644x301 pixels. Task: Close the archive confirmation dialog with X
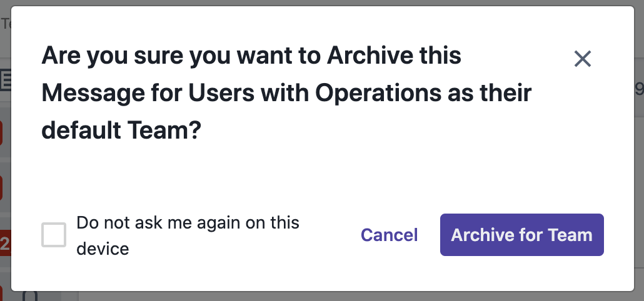[582, 59]
